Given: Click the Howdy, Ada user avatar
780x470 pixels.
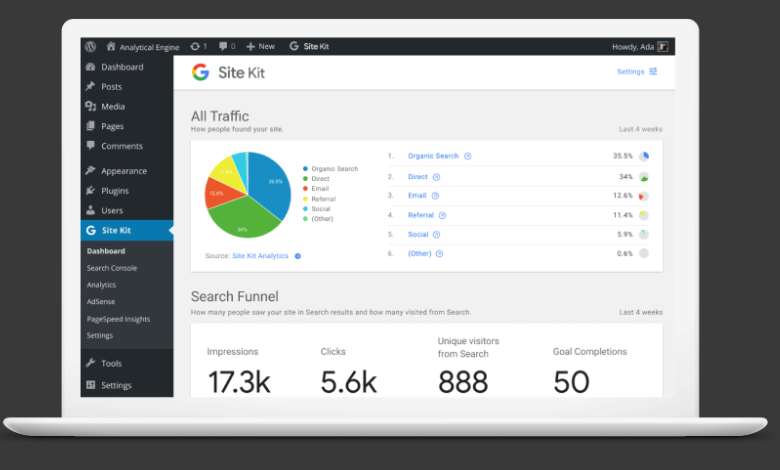Looking at the screenshot, I should (x=662, y=47).
